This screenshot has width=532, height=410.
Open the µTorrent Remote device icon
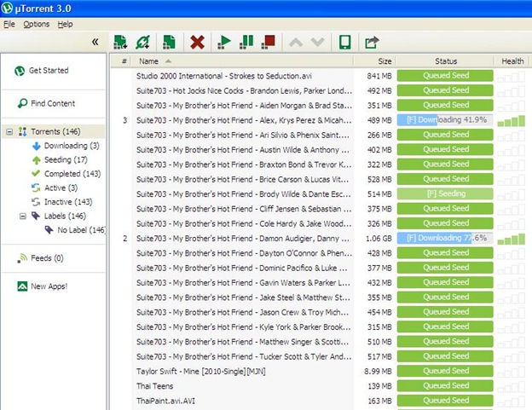click(x=344, y=42)
